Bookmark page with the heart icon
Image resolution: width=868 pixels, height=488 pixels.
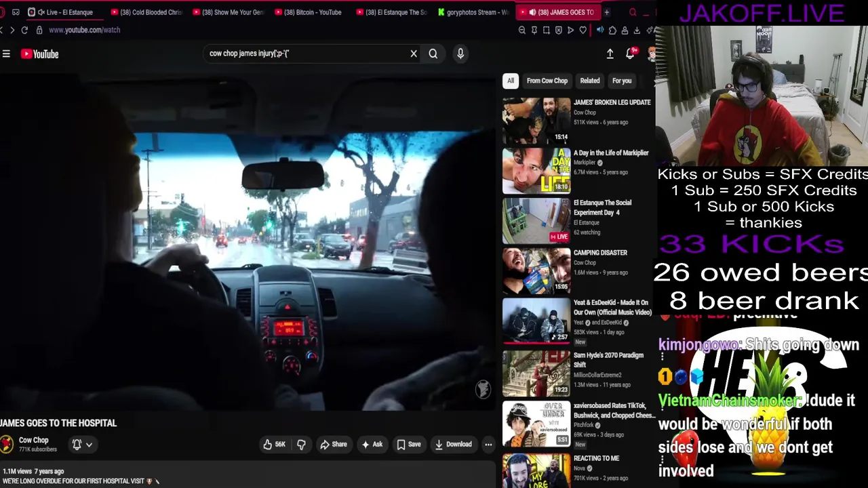tap(583, 30)
